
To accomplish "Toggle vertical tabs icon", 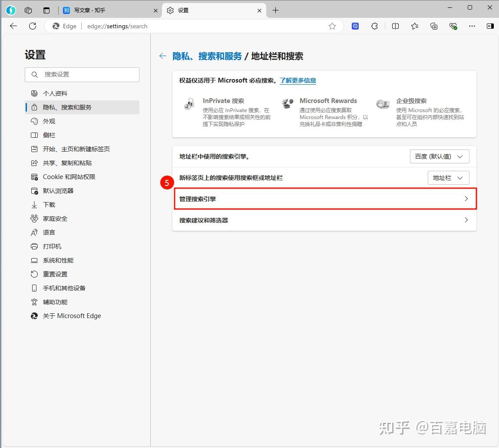I will pos(46,10).
